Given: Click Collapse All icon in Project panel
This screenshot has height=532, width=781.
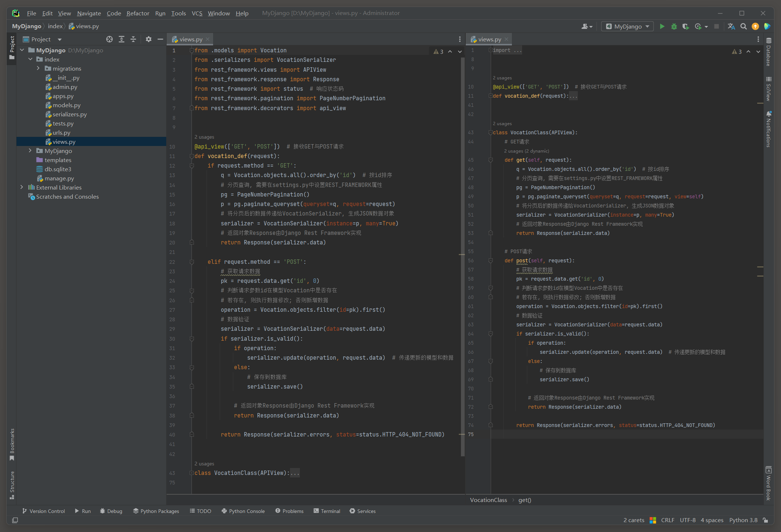Looking at the screenshot, I should coord(133,39).
